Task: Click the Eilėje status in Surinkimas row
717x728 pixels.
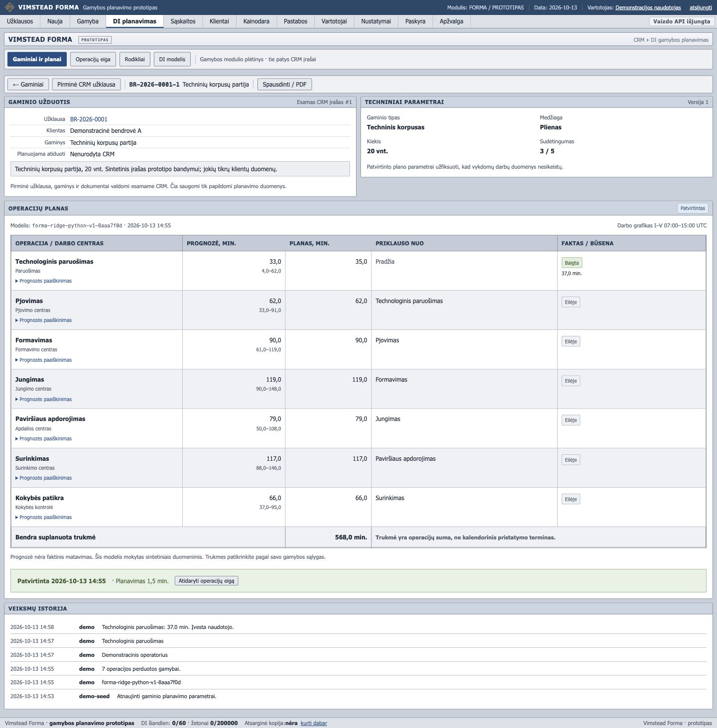Action: (571, 460)
